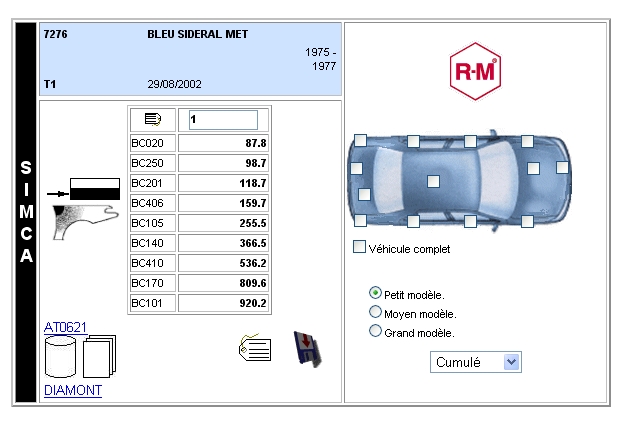626x422 pixels.
Task: Click the 118.7 value cell
Action: [223, 183]
